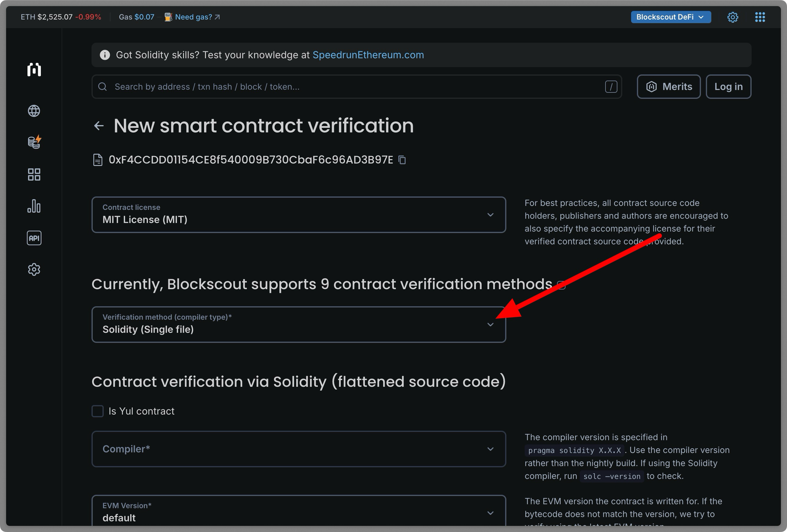Copy the contract address using the copy icon
The image size is (787, 532).
(402, 160)
